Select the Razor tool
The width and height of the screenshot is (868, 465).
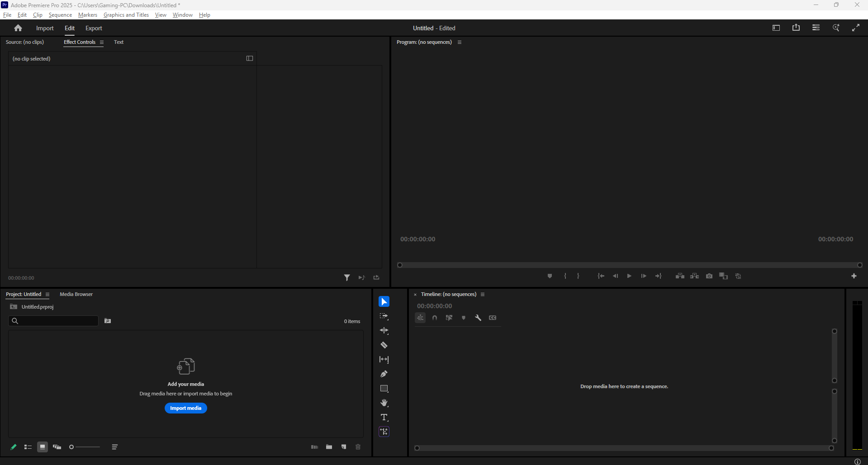(384, 345)
